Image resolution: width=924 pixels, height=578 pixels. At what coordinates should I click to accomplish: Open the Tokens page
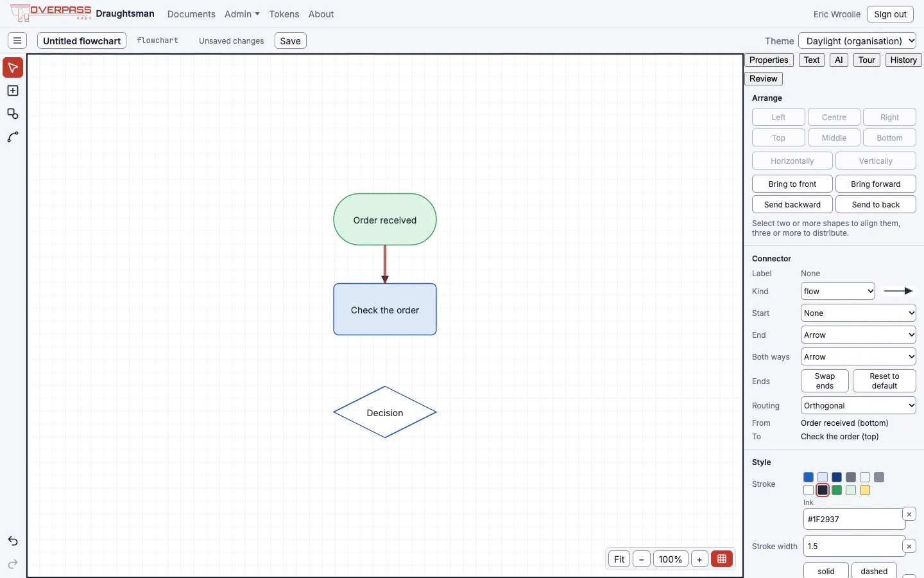point(284,13)
